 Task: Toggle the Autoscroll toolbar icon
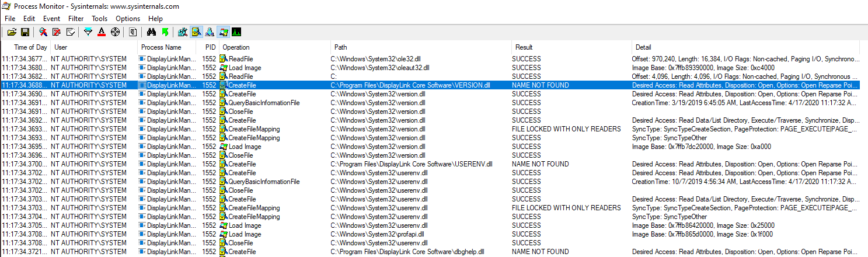[x=57, y=32]
